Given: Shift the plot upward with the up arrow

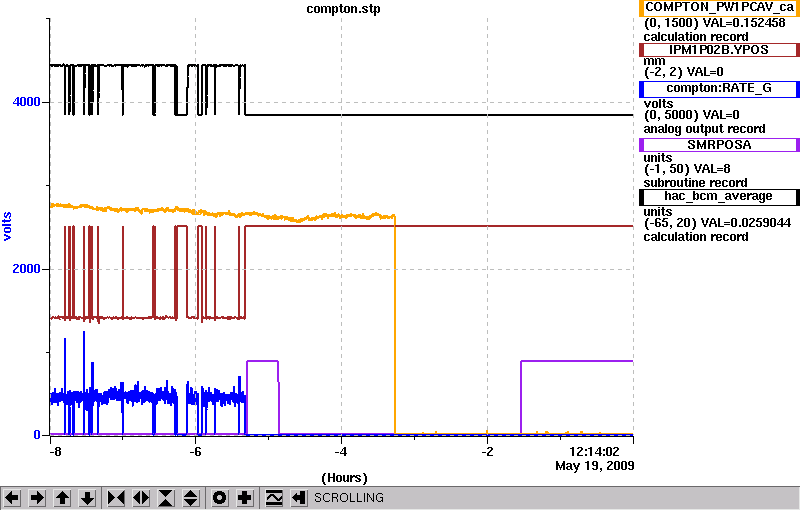Looking at the screenshot, I should pos(62,497).
